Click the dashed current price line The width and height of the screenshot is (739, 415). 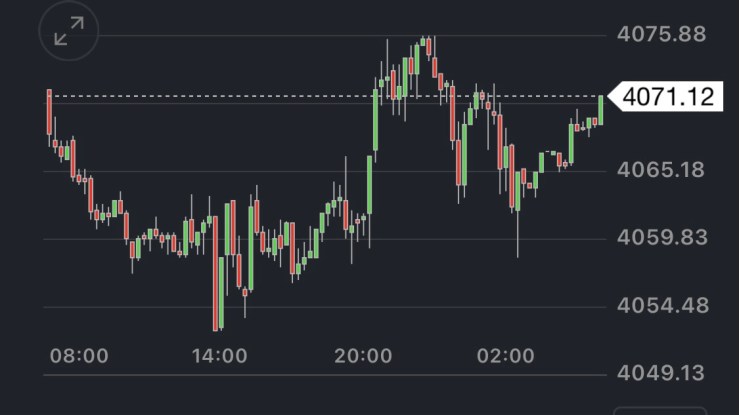300,97
